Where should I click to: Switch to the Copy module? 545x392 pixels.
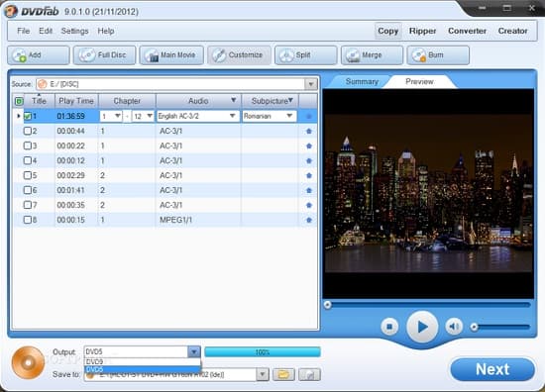(x=387, y=31)
